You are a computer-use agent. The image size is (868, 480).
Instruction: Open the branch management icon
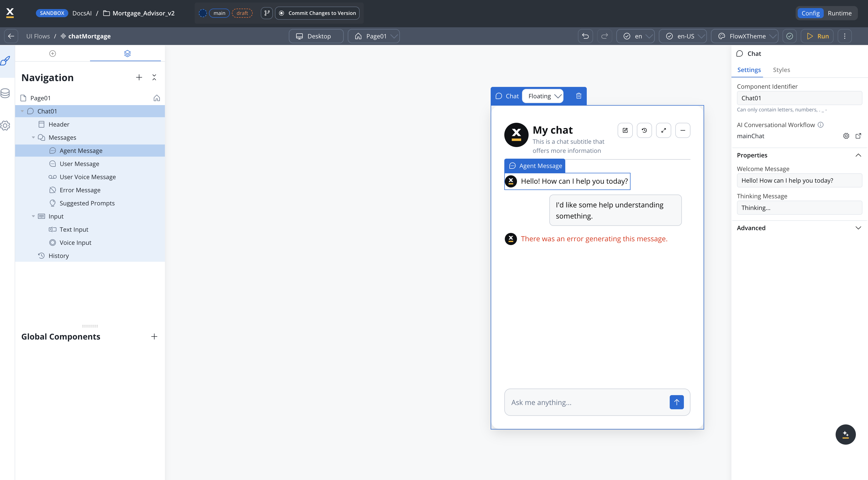coord(267,13)
